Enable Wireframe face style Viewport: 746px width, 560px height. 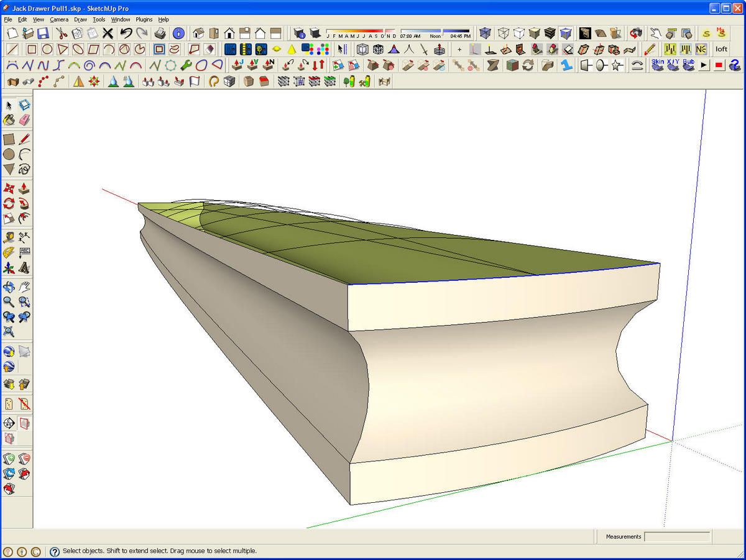(x=503, y=34)
